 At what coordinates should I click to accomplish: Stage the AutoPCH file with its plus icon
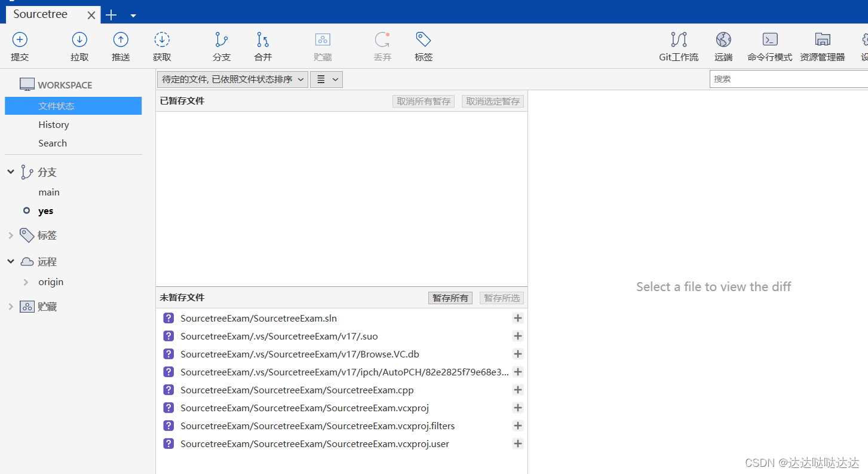coord(518,372)
